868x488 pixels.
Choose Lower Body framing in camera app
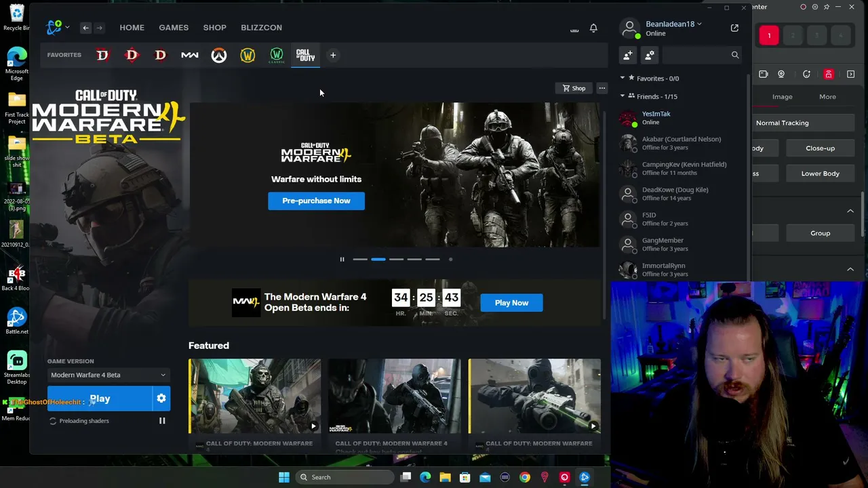(821, 174)
